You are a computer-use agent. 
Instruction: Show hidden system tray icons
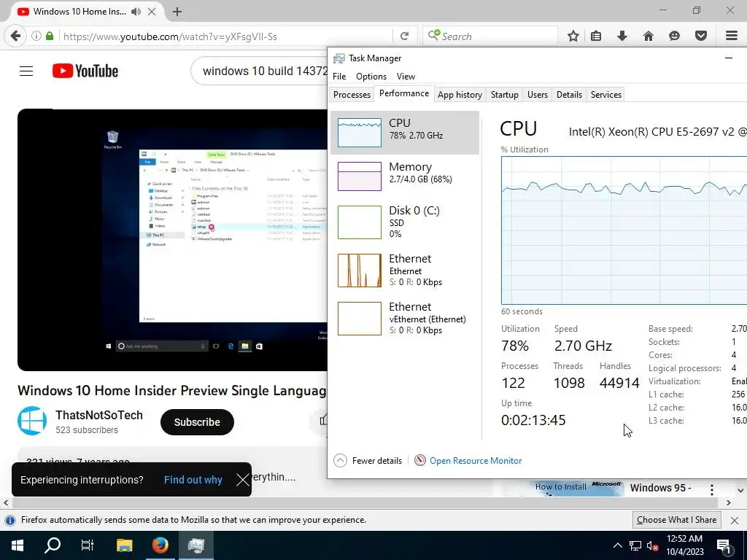coord(617,545)
